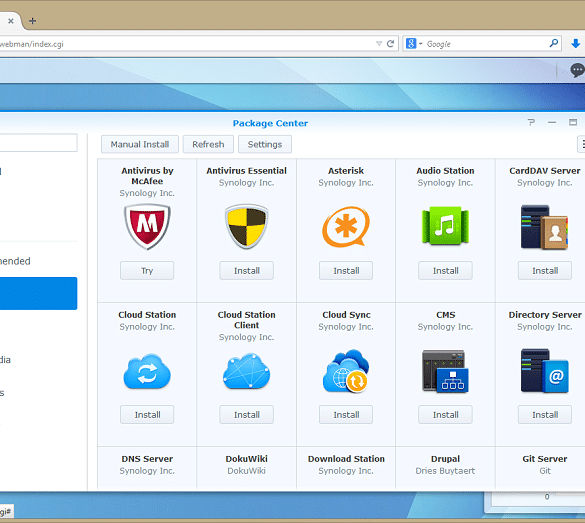The width and height of the screenshot is (585, 523).
Task: Maximize the Package Center window
Action: coord(573,122)
